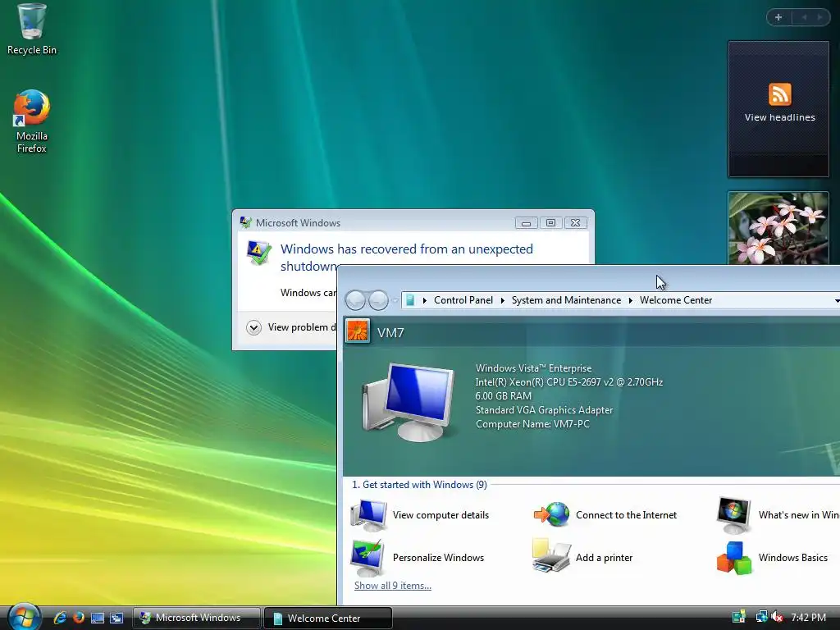Expand the arrow after System and Maintenance
Viewport: 840px width, 630px height.
[x=631, y=300]
